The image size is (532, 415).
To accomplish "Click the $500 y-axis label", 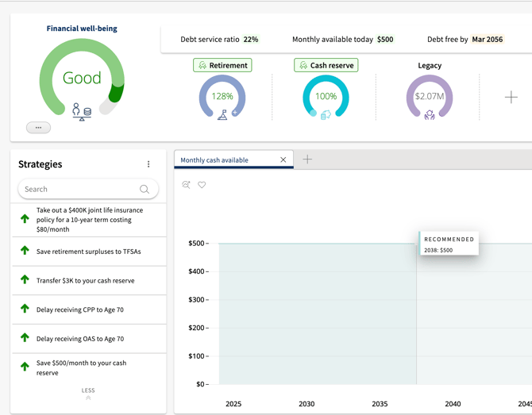I will 196,243.
